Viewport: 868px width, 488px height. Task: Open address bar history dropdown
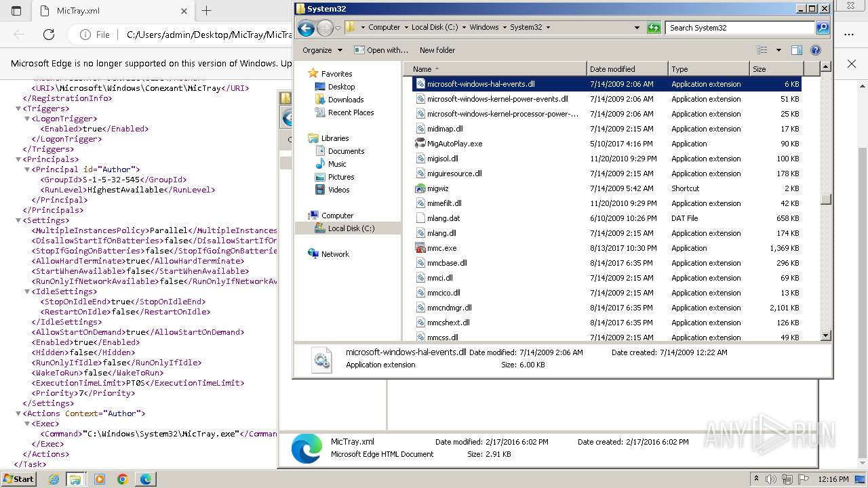637,28
